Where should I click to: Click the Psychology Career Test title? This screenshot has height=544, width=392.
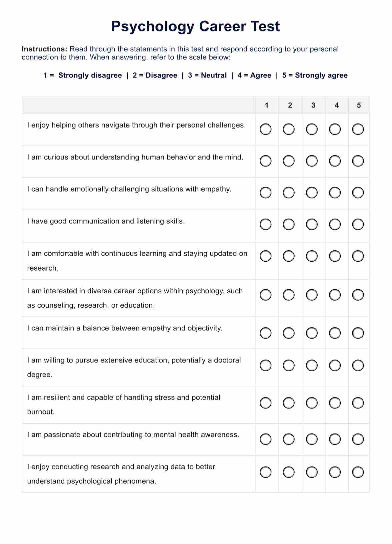pos(195,26)
